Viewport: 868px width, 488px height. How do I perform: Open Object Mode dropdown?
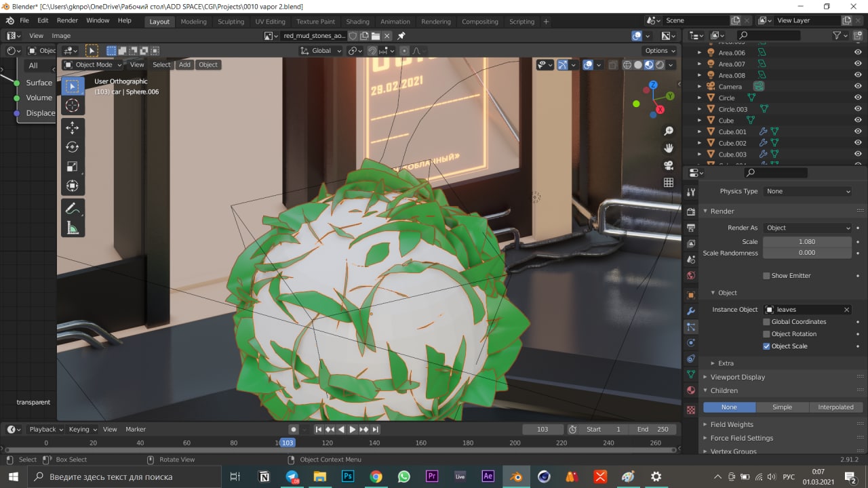coord(92,65)
